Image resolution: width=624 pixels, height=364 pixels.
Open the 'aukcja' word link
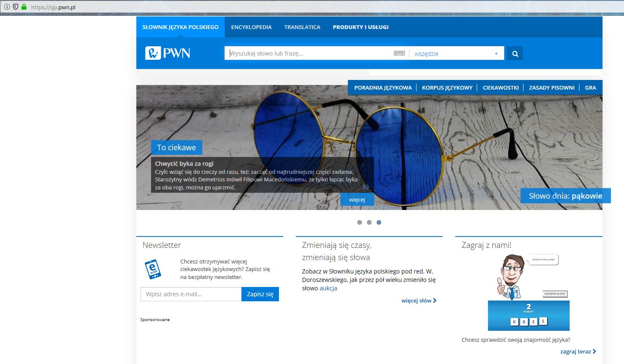pos(328,288)
